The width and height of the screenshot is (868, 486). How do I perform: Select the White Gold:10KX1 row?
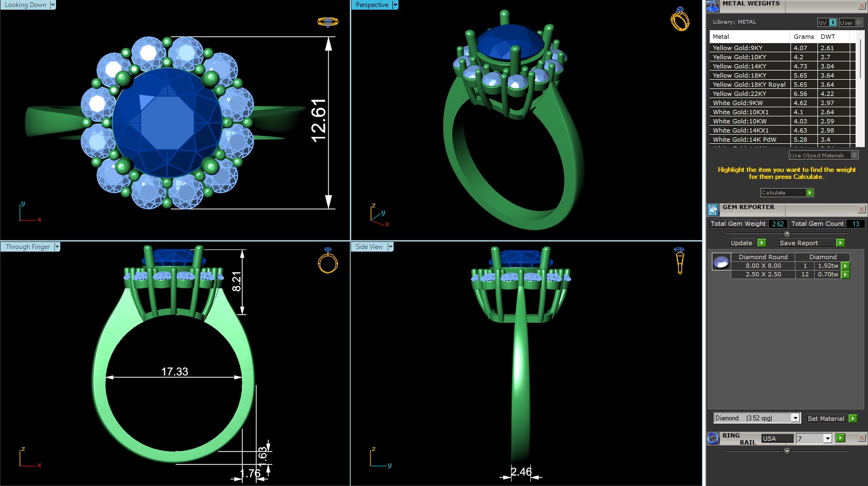pyautogui.click(x=782, y=112)
